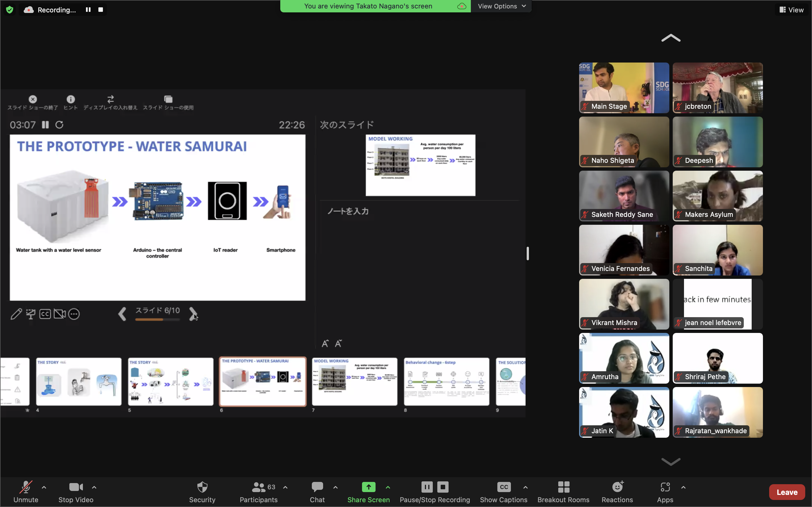Viewport: 812px width, 507px height.
Task: Open the Reactions smiley icon
Action: coord(617,487)
